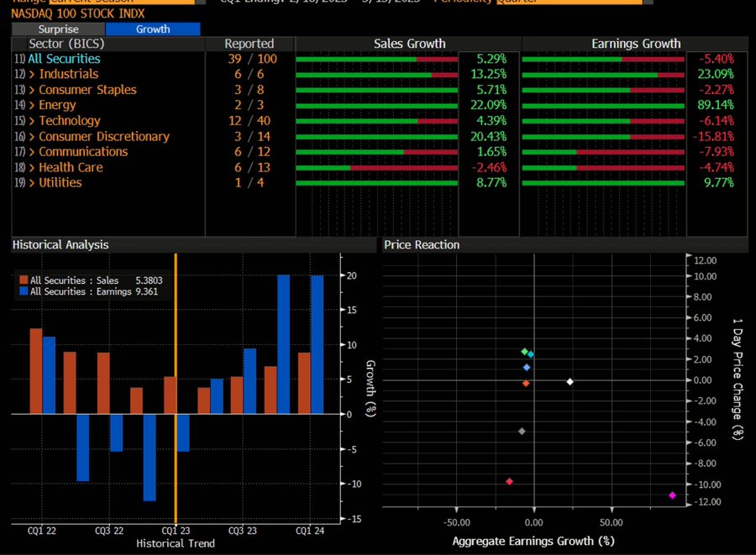756x555 pixels.
Task: Click the Health Care earnings growth bar
Action: click(603, 168)
